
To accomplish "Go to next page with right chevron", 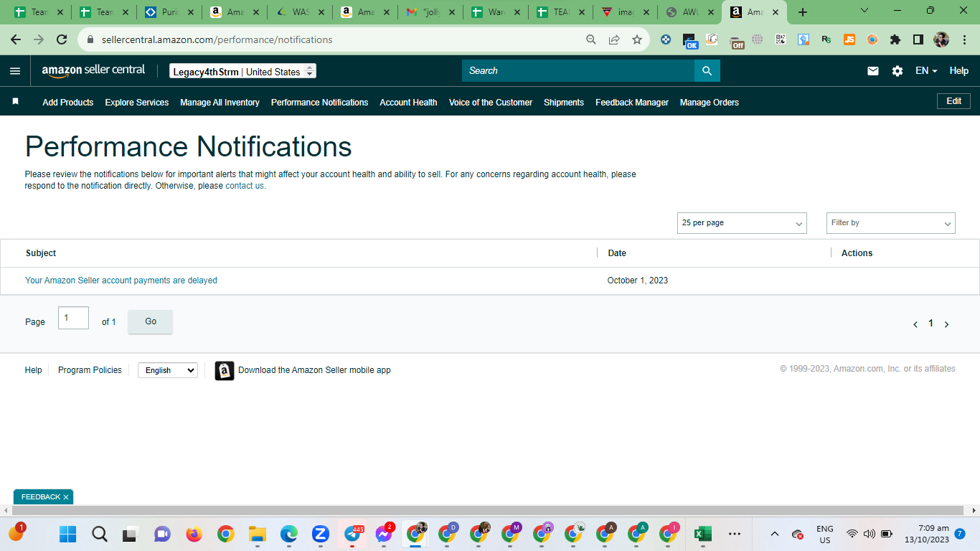I will click(x=946, y=324).
